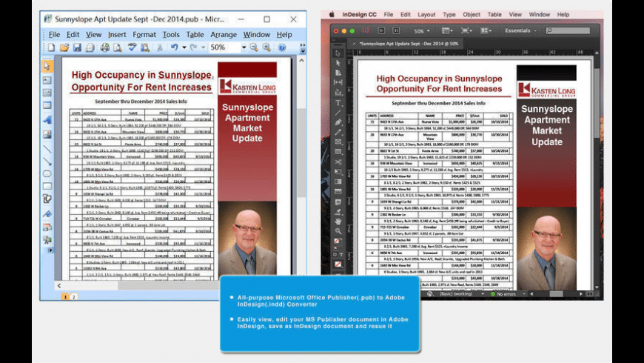Viewport: 644px width, 363px height.
Task: Click Undo arrow in Publisher toolbar
Action: (x=174, y=47)
